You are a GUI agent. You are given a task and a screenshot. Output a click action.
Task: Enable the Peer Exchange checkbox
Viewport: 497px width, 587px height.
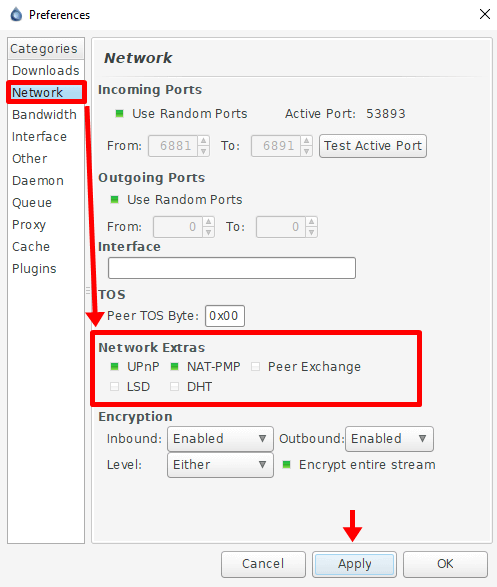point(256,367)
